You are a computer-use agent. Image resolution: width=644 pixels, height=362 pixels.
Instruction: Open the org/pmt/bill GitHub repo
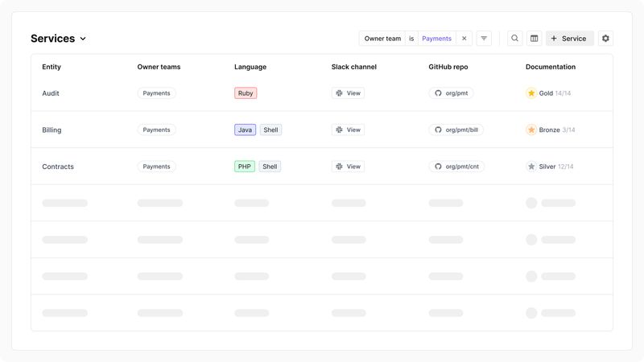[456, 130]
